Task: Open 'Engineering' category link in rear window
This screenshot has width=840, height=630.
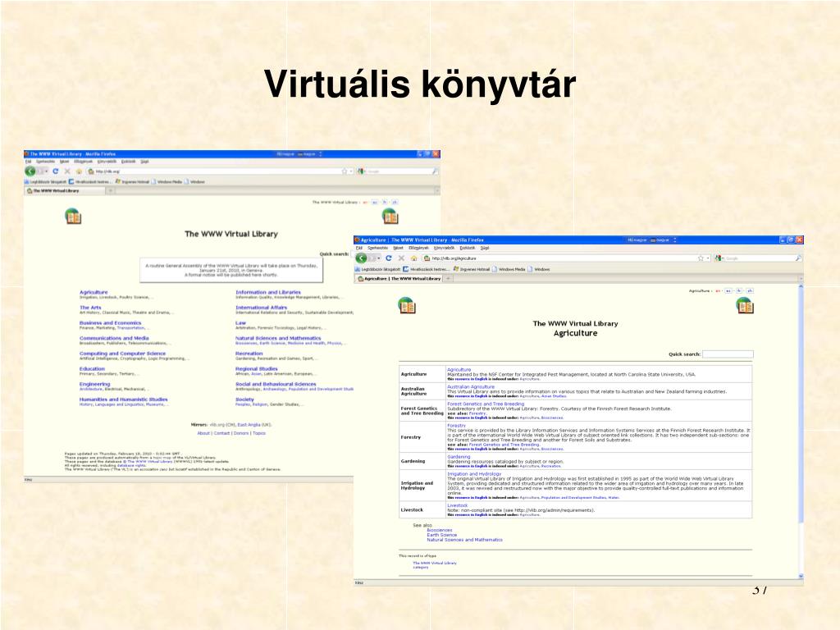Action: [95, 384]
